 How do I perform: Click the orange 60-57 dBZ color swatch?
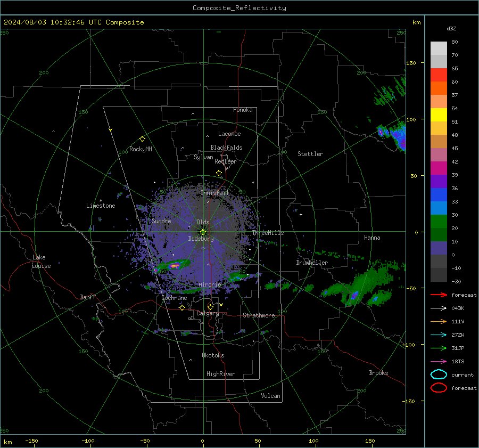(439, 88)
